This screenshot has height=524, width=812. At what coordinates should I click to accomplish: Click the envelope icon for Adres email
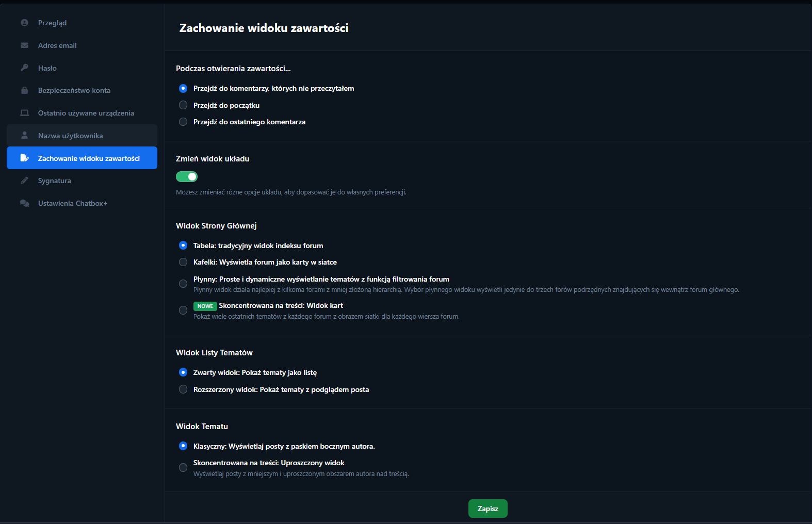coord(24,45)
